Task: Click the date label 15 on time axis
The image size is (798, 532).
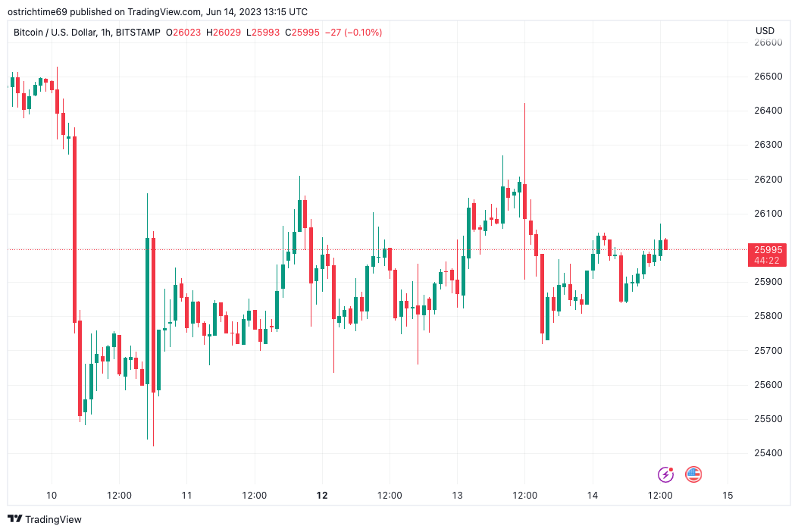Action: [728, 496]
